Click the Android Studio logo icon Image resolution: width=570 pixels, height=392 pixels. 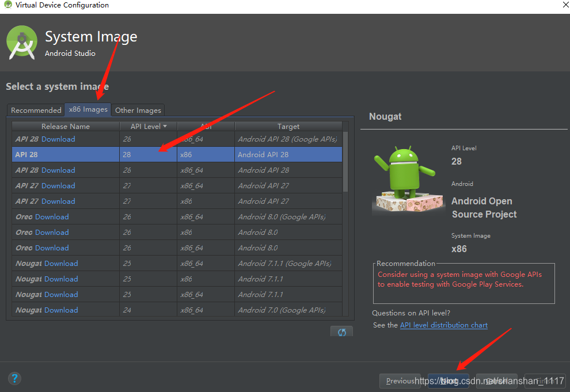22,43
